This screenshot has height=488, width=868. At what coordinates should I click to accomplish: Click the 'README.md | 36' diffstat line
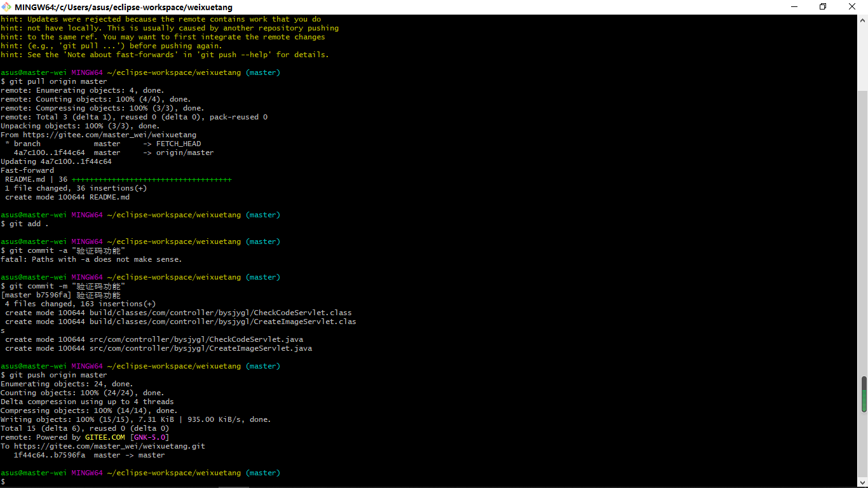click(x=118, y=179)
